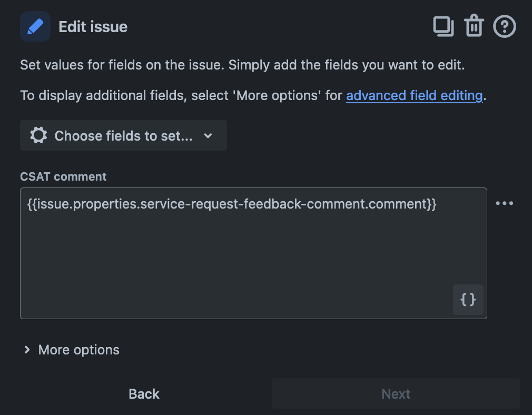
Task: Open the ellipsis menu beside CSAT comment
Action: (x=504, y=203)
